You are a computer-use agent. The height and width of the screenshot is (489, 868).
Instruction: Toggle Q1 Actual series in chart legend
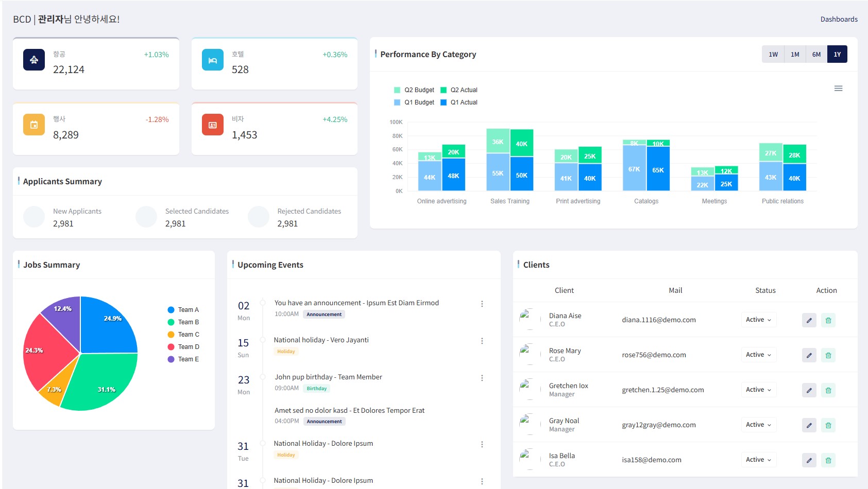[x=459, y=102]
